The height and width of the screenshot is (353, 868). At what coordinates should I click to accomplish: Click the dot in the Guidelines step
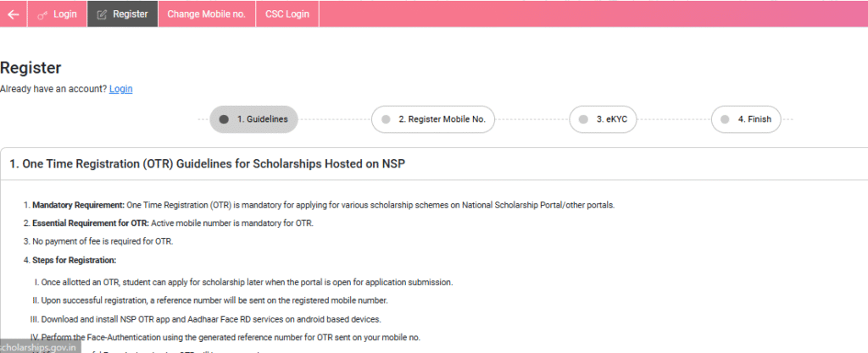click(x=224, y=119)
